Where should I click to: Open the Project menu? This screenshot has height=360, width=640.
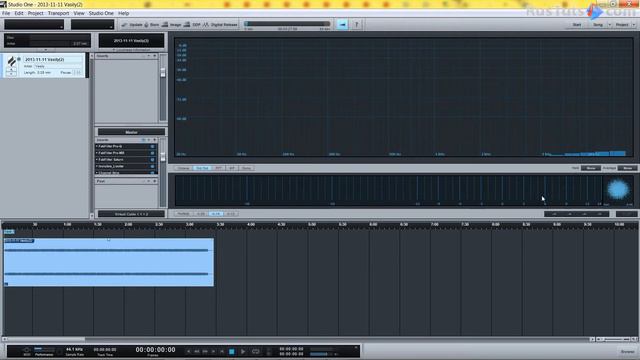36,13
